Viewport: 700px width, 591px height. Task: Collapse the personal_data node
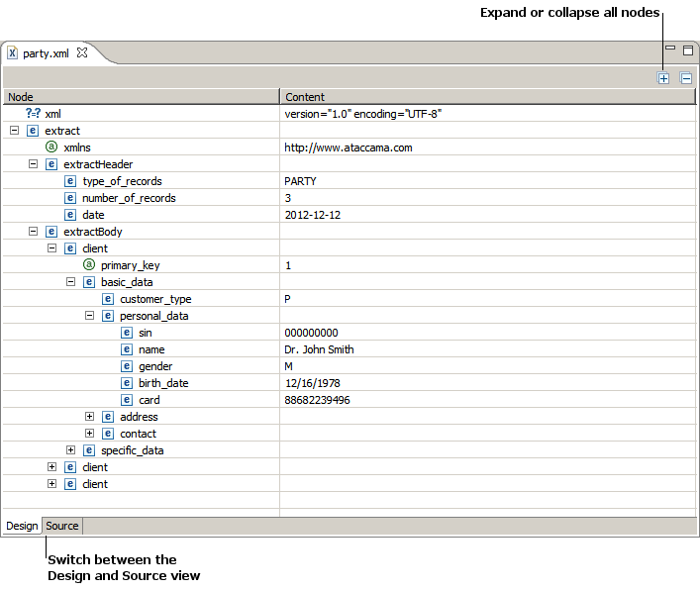(x=89, y=316)
